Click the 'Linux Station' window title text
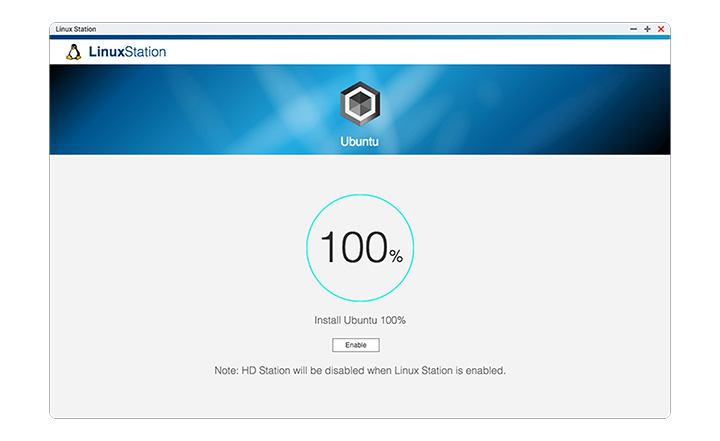 [76, 29]
